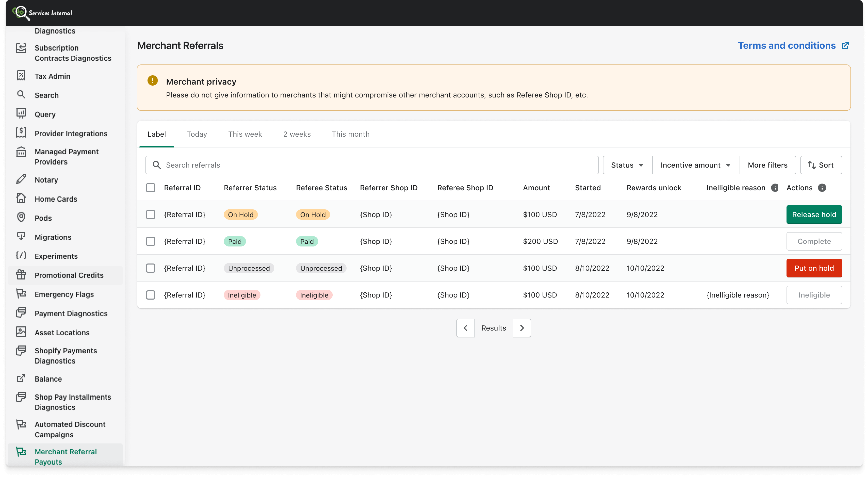Open the Tax Admin section

(52, 76)
